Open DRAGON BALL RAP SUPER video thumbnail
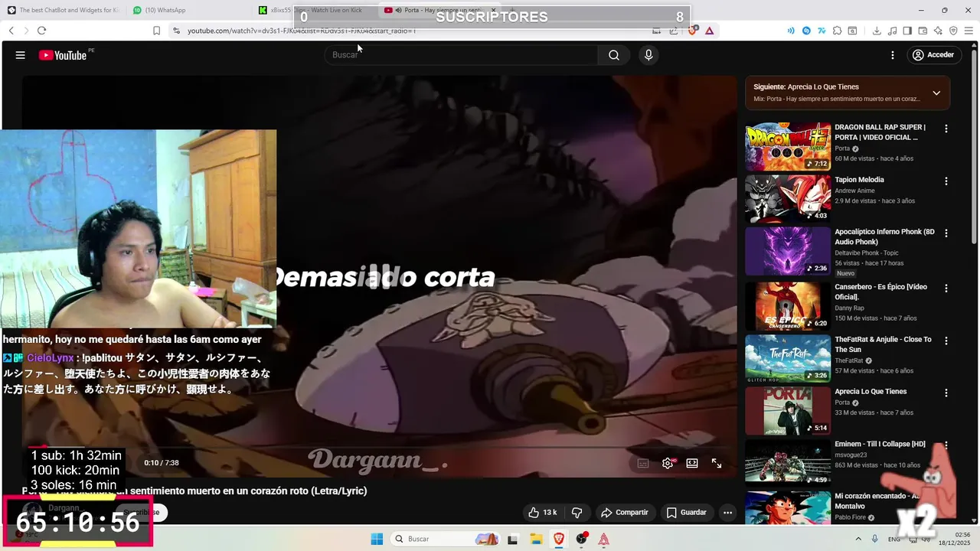Screen dimensions: 980x551 [788, 146]
